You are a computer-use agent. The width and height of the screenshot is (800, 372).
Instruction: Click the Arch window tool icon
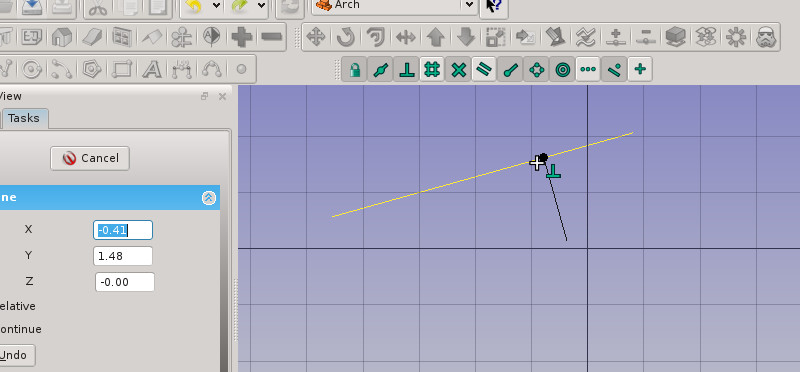[x=122, y=37]
